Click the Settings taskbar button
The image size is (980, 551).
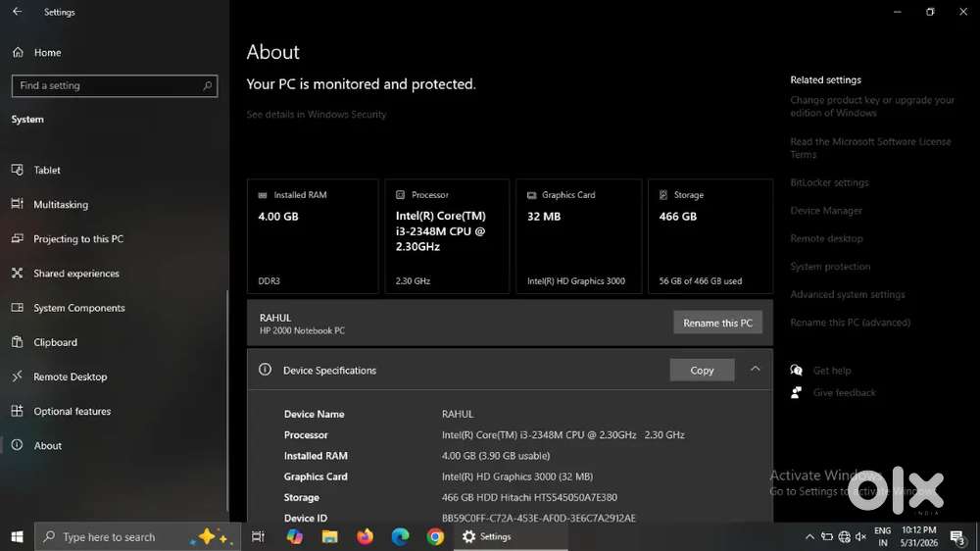(x=511, y=536)
